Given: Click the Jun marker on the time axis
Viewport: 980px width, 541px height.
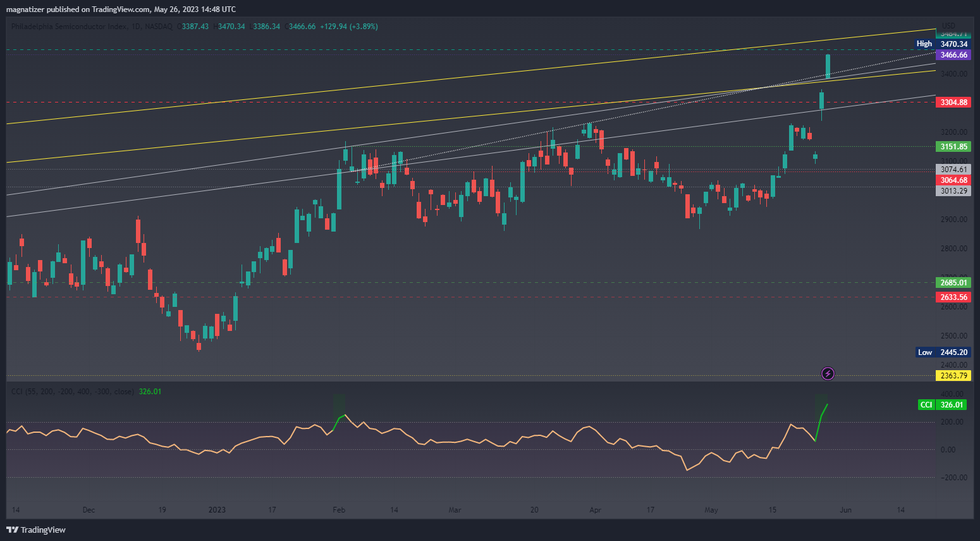Looking at the screenshot, I should click(x=845, y=510).
